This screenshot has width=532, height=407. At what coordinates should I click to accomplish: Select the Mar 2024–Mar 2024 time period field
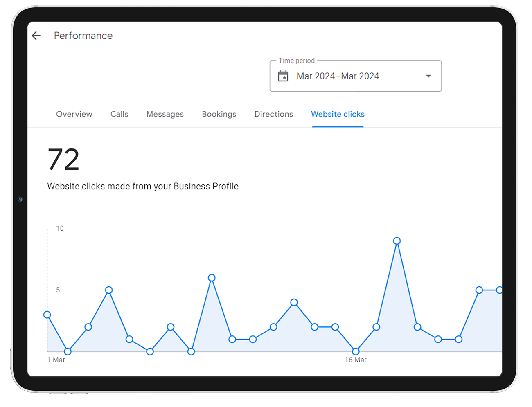356,76
